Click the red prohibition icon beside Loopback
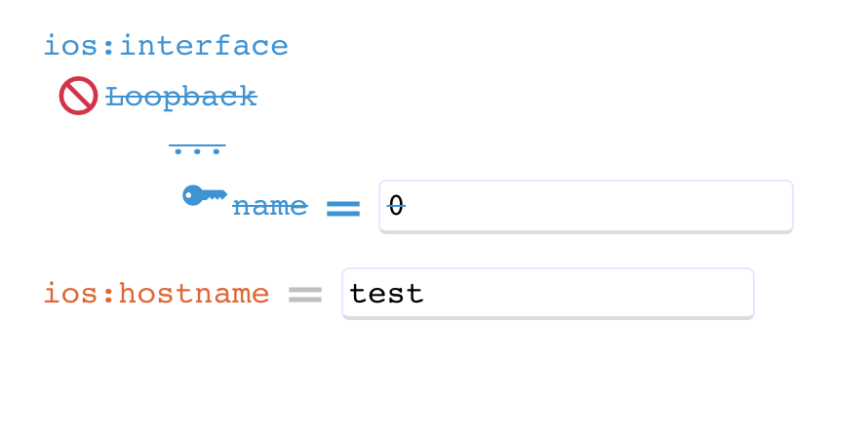This screenshot has height=445, width=868. 79,96
